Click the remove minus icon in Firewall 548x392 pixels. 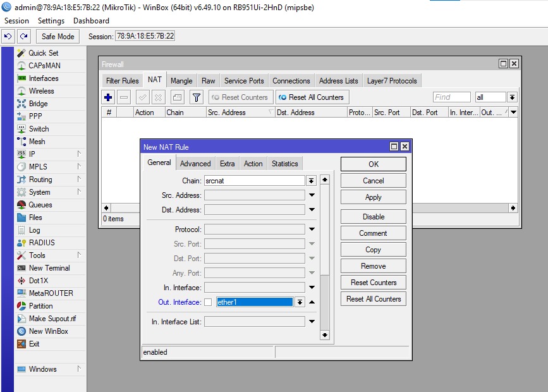124,97
